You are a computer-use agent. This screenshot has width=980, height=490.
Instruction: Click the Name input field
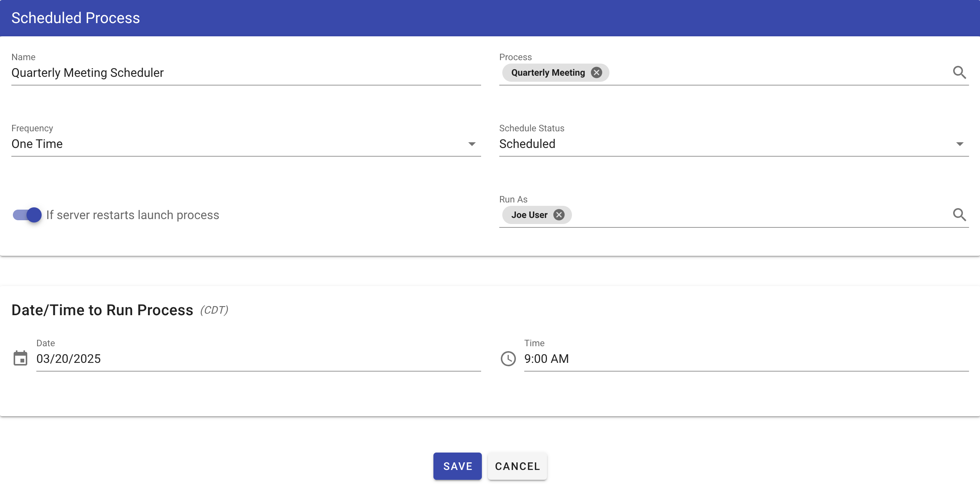(246, 72)
